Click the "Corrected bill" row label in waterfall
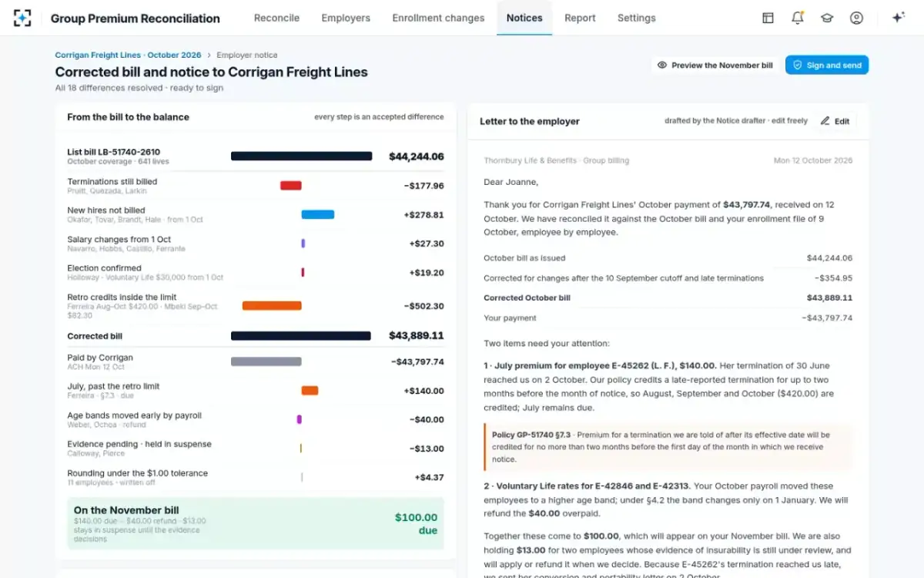Image resolution: width=924 pixels, height=578 pixels. pos(95,336)
